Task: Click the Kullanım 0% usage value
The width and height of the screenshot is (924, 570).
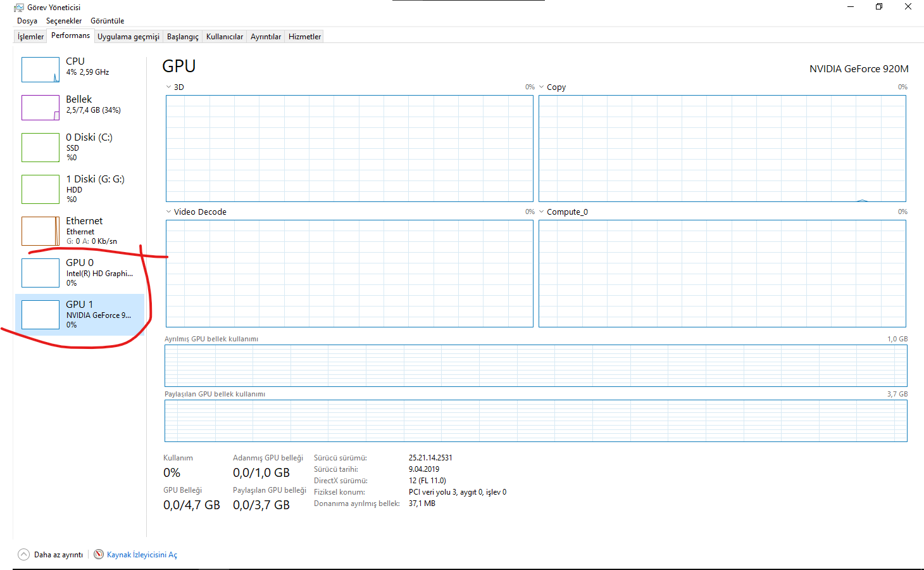Action: [x=172, y=472]
